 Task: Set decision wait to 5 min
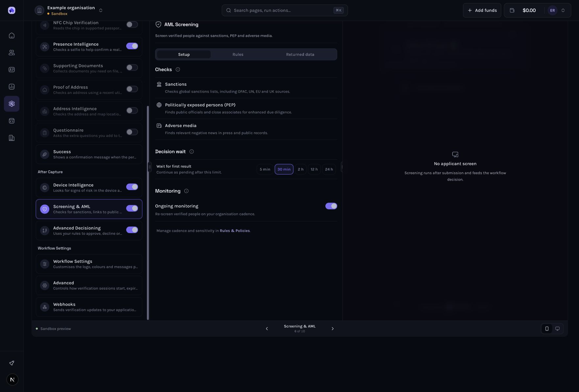pos(265,169)
